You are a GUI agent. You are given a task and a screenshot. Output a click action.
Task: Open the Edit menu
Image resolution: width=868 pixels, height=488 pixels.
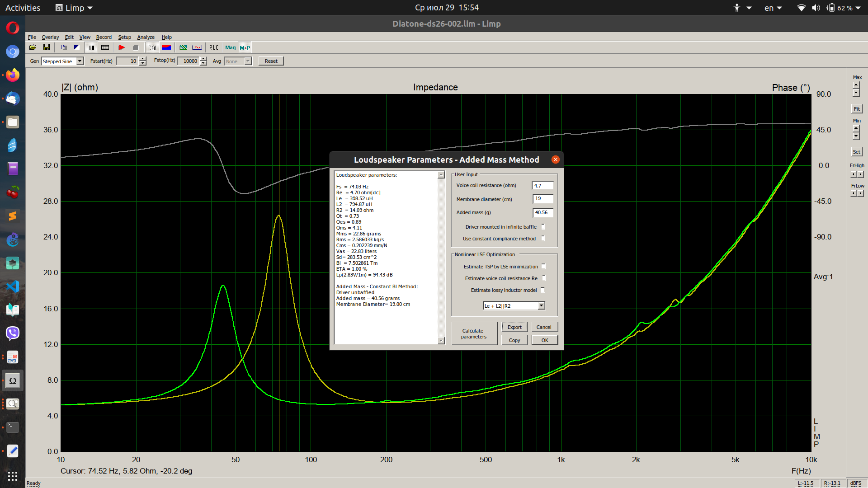[69, 37]
